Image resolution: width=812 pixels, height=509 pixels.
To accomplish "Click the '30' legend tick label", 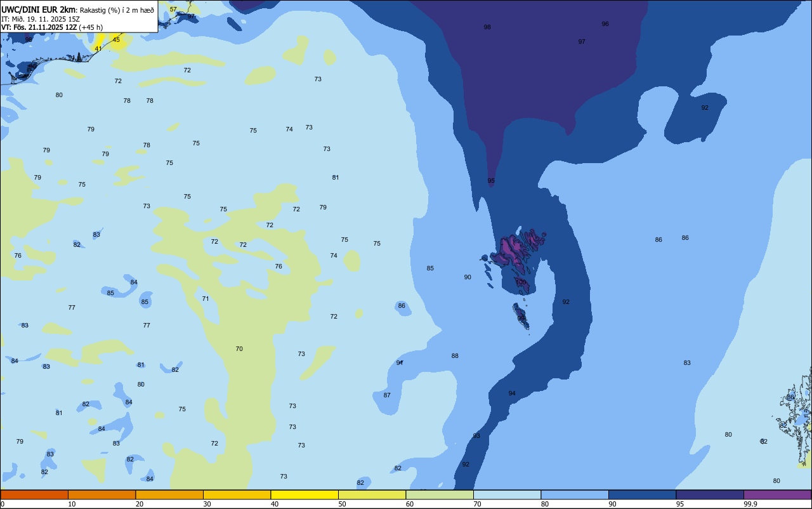I will point(207,504).
